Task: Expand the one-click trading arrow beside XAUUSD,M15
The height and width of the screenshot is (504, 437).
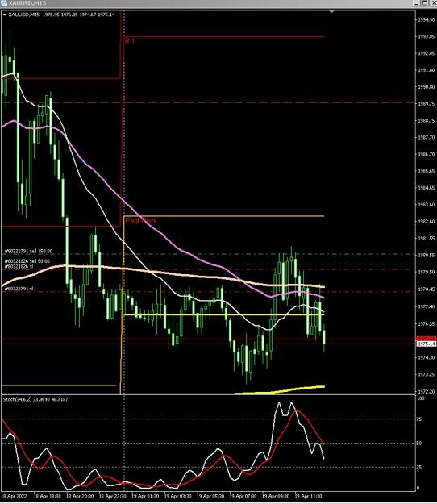Action: point(5,15)
